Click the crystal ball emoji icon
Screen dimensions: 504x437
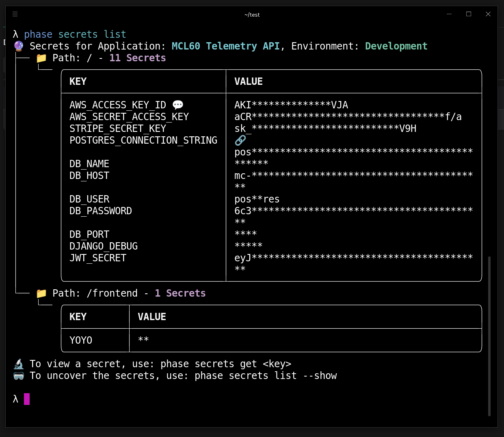(19, 46)
